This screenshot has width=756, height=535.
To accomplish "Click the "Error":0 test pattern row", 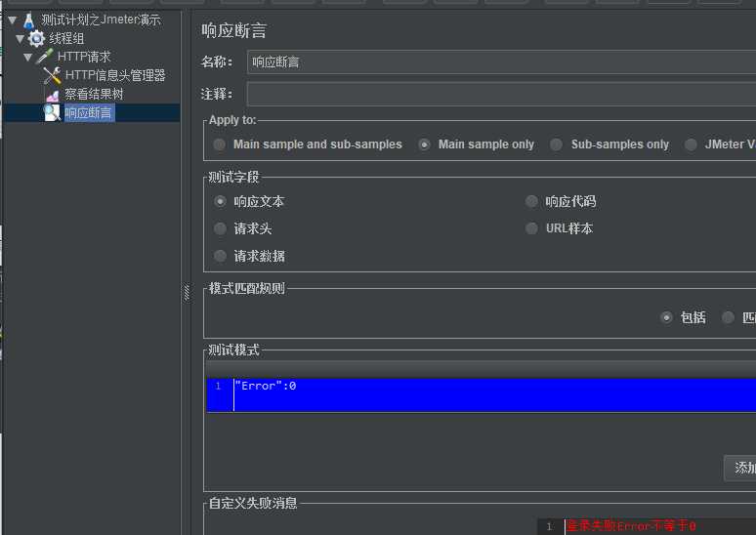I will pos(482,395).
